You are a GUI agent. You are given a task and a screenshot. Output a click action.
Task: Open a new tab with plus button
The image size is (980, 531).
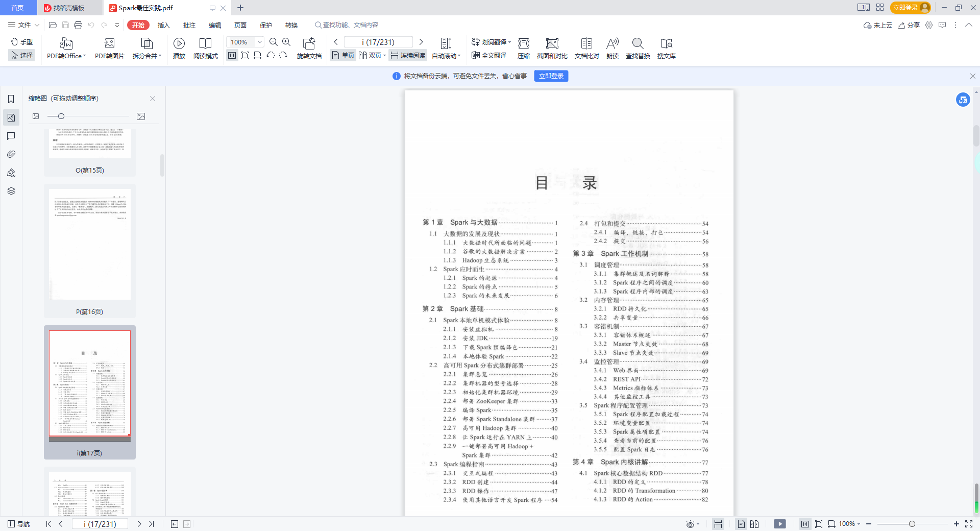(240, 8)
